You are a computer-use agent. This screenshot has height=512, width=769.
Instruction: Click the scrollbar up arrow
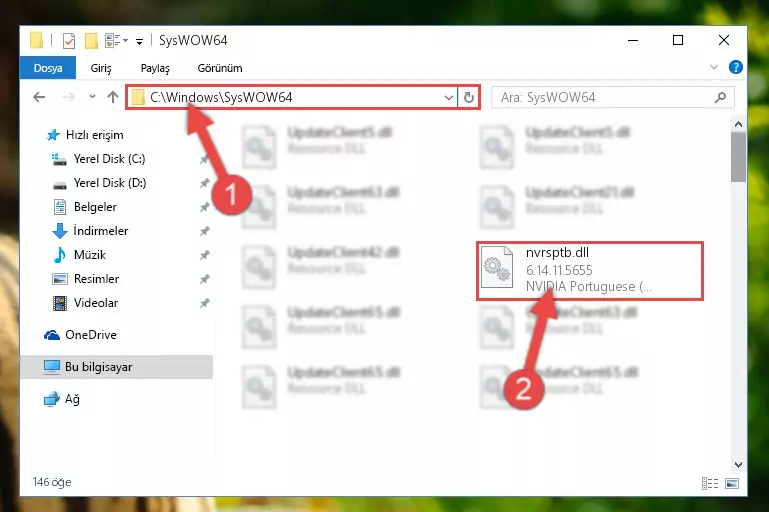tap(738, 124)
